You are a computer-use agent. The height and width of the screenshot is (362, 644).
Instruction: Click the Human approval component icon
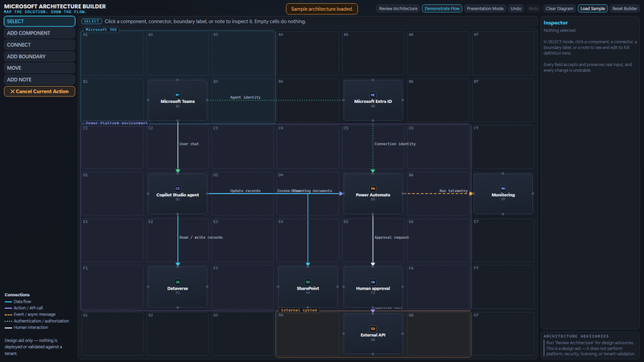[x=373, y=282]
